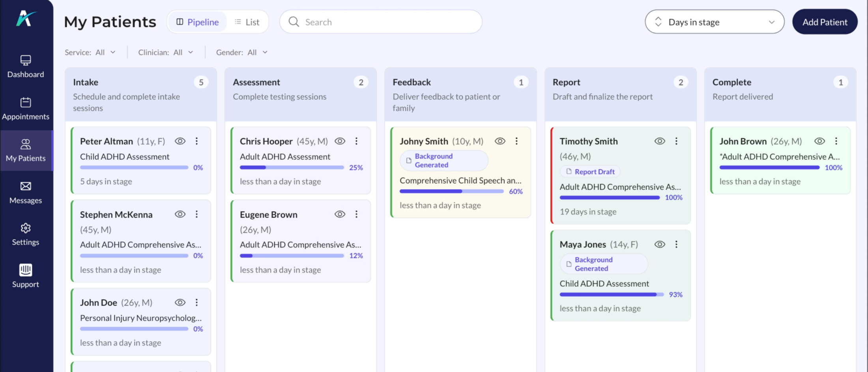Toggle the eye icon for John Doe
Viewport: 868px width, 372px height.
[x=180, y=303]
